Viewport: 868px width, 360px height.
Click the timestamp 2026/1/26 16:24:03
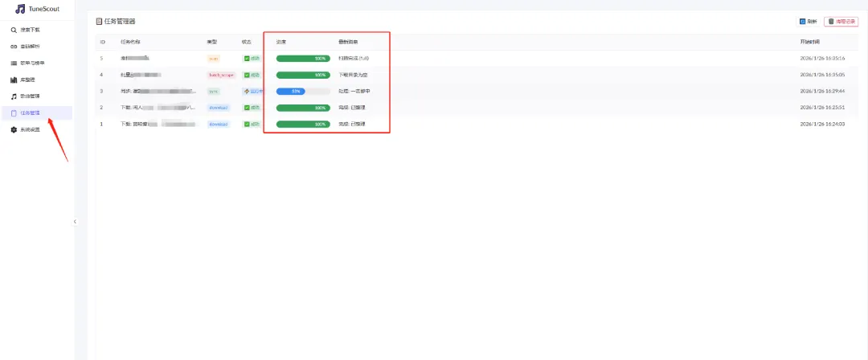(x=822, y=125)
